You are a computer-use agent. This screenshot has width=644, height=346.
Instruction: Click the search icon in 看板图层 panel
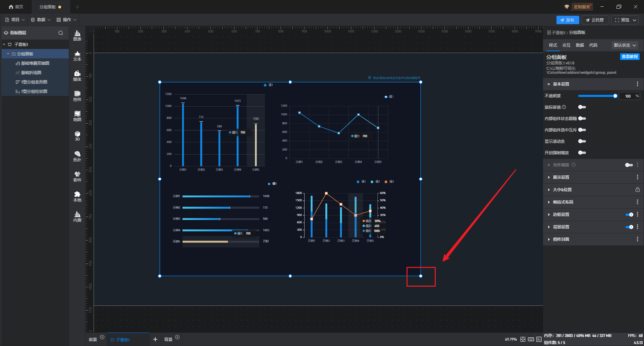click(61, 33)
